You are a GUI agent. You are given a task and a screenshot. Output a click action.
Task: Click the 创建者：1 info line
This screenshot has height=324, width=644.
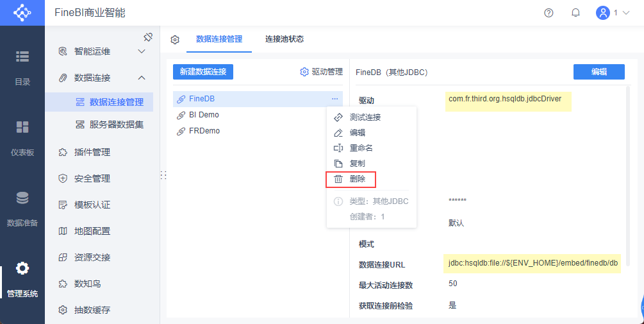coord(367,216)
